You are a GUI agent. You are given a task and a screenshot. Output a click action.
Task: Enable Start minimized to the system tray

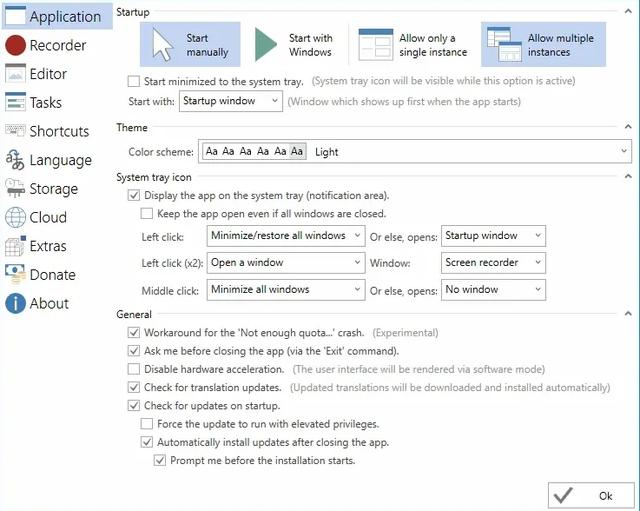coord(134,81)
